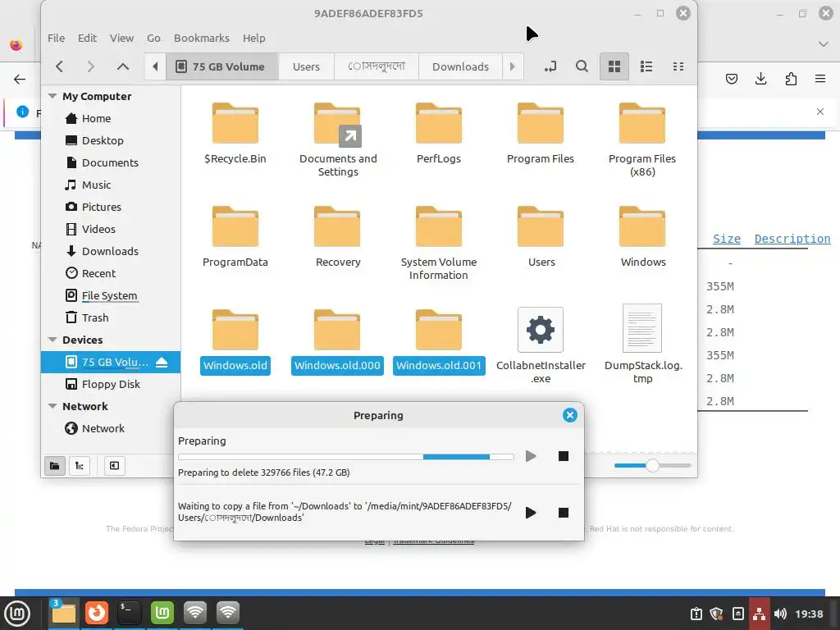Toggle location entry path icon

pyautogui.click(x=550, y=66)
